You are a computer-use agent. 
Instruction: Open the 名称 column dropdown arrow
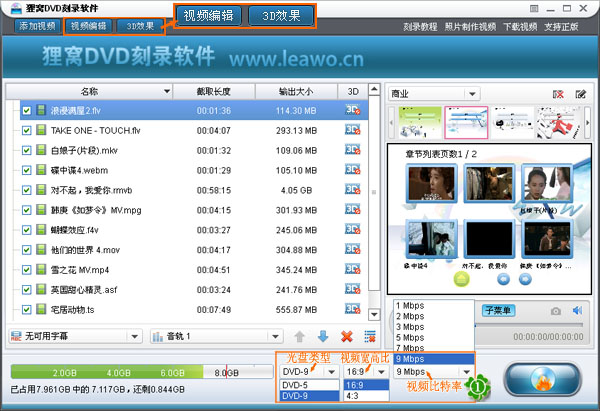pyautogui.click(x=167, y=91)
